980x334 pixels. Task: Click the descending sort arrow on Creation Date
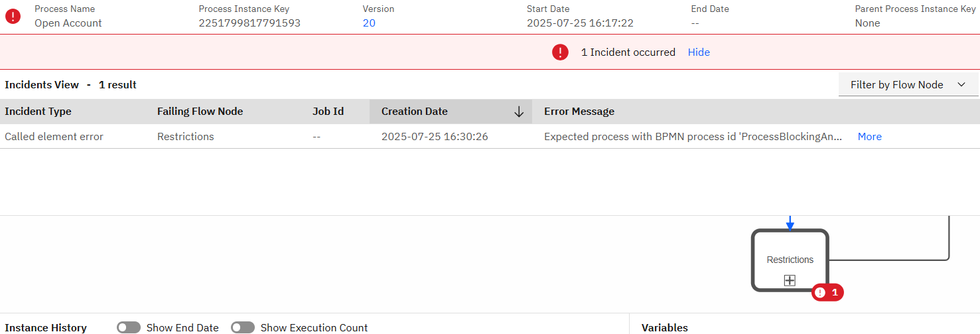click(519, 112)
